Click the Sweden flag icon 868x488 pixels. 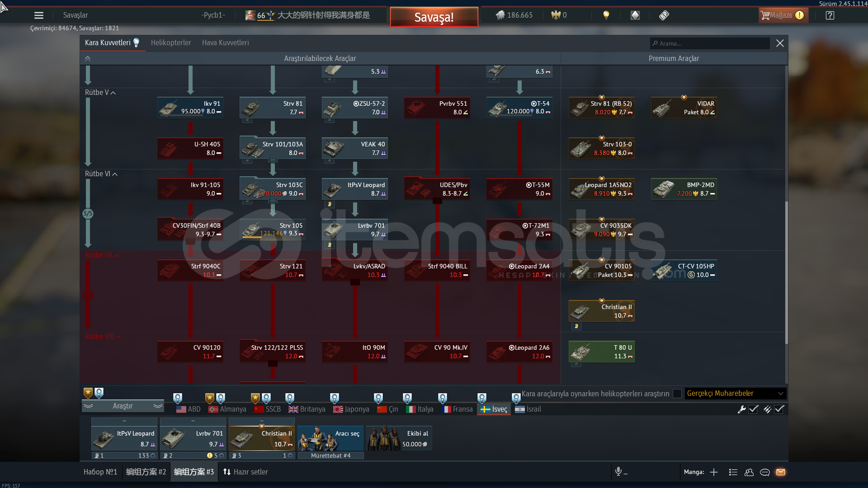486,409
